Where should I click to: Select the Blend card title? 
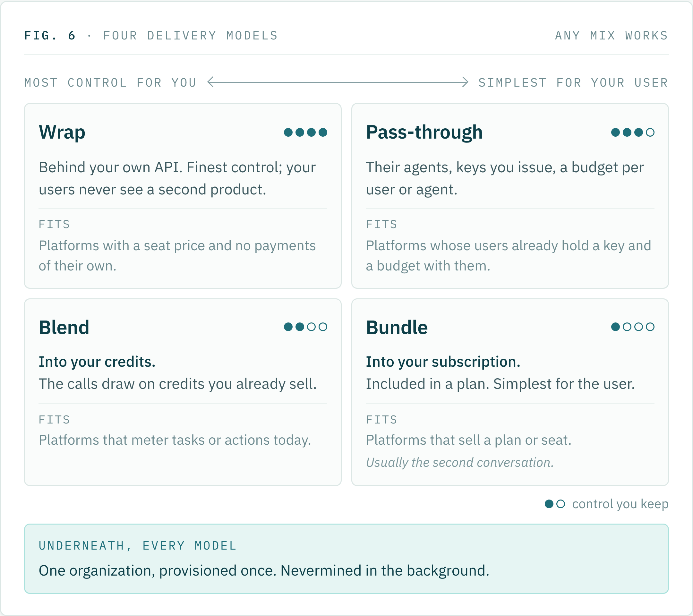point(64,328)
